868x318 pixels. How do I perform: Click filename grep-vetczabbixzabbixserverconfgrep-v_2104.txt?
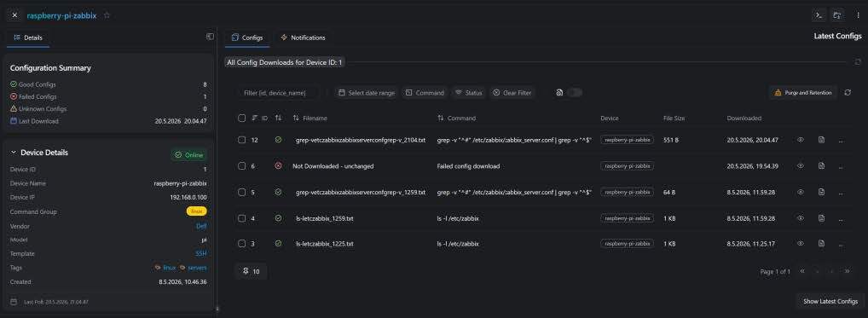pos(361,141)
